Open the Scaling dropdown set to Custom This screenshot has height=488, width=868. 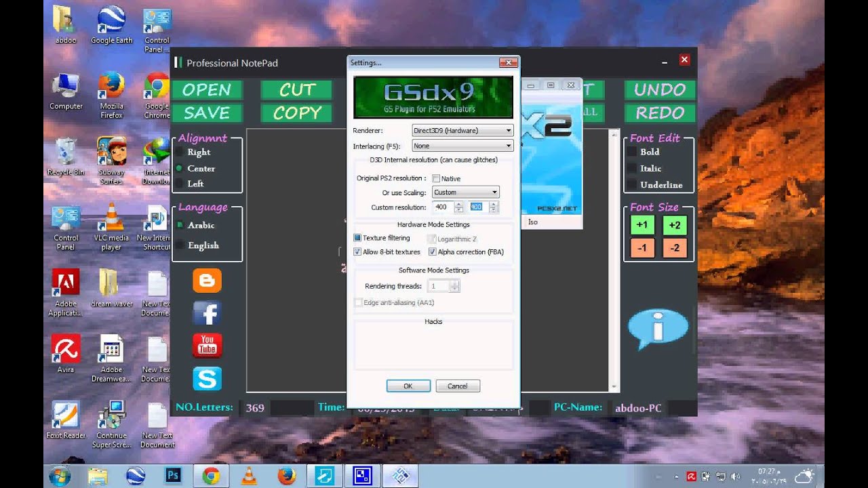(465, 192)
